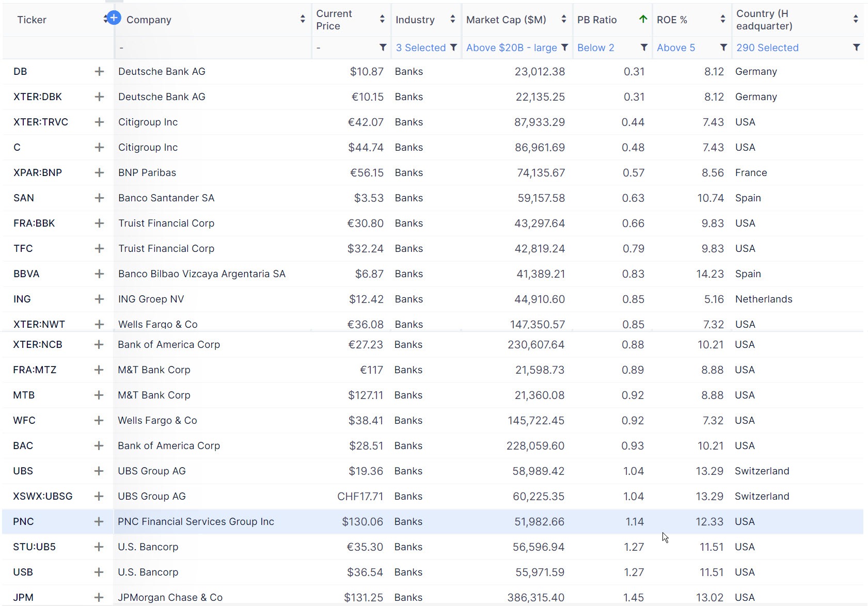This screenshot has width=868, height=606.
Task: Click plus icon for WFC row
Action: click(99, 421)
